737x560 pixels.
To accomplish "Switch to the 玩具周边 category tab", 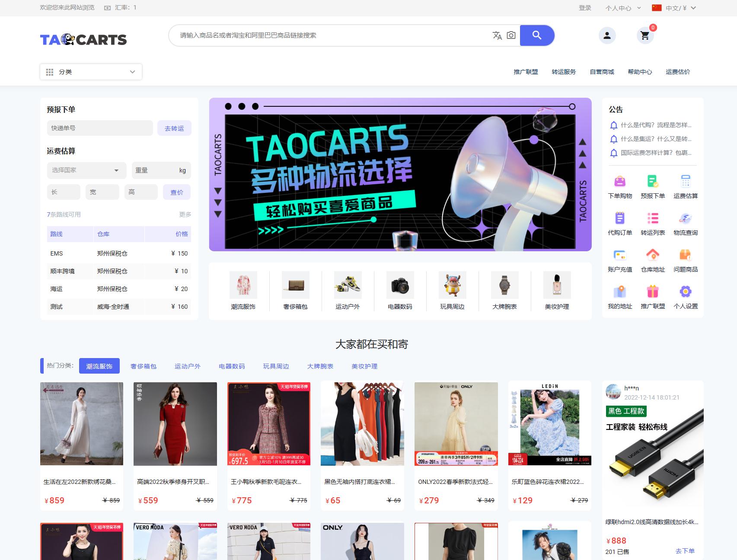I will [x=277, y=366].
